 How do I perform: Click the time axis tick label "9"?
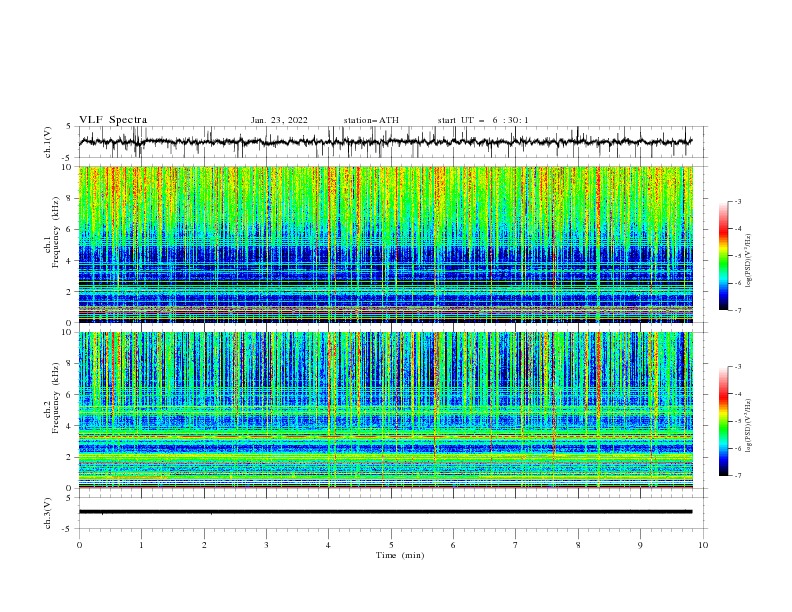point(640,545)
